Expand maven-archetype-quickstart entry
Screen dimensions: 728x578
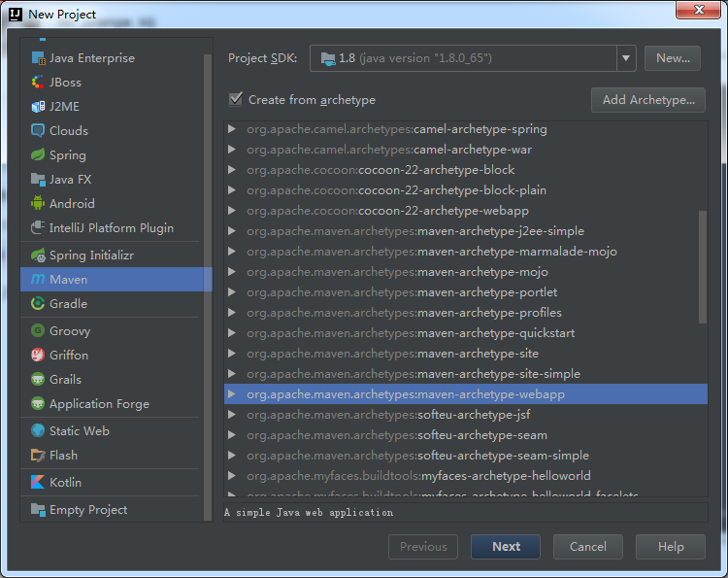coord(232,332)
